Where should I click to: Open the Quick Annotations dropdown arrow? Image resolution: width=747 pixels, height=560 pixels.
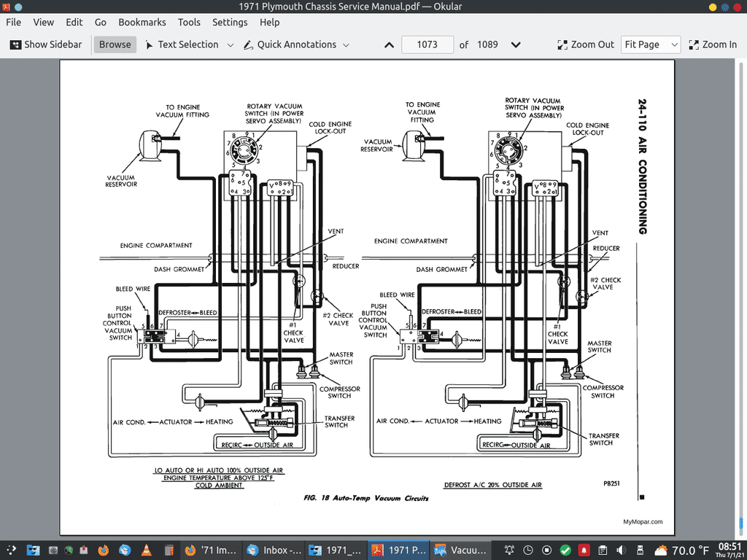coord(347,45)
